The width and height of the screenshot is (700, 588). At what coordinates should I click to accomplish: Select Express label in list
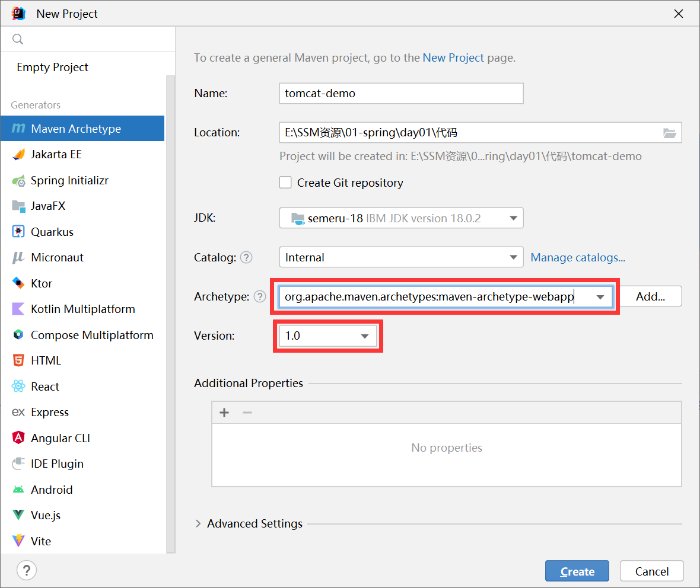pyautogui.click(x=50, y=412)
